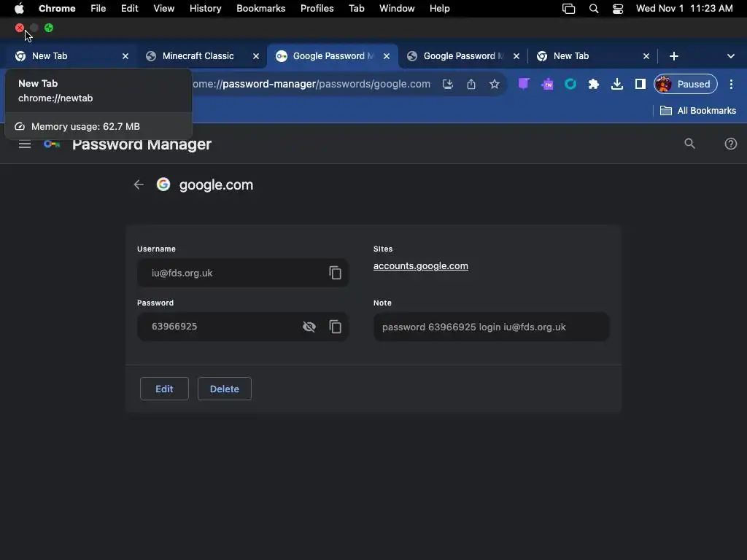747x560 pixels.
Task: Expand the tab search chevron
Action: [730, 56]
